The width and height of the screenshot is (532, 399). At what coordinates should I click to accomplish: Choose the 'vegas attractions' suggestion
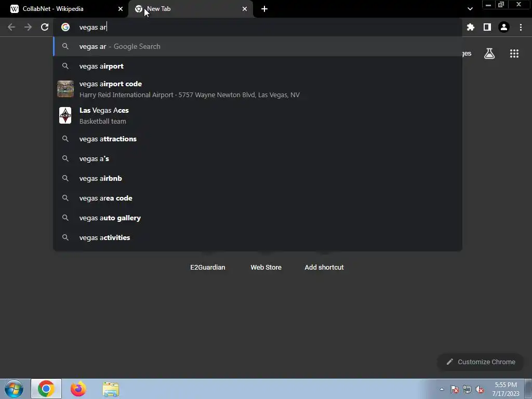pos(258,139)
